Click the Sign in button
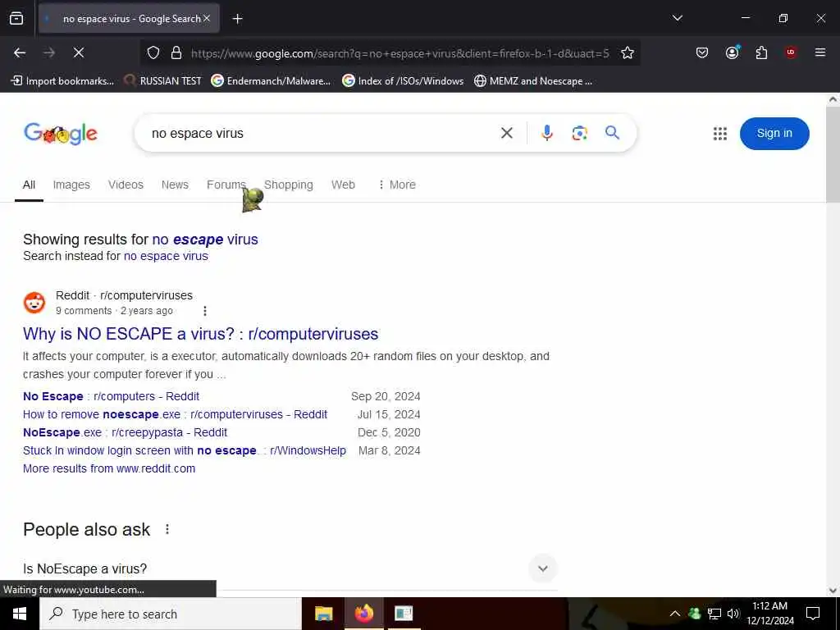Image resolution: width=840 pixels, height=630 pixels. [774, 134]
